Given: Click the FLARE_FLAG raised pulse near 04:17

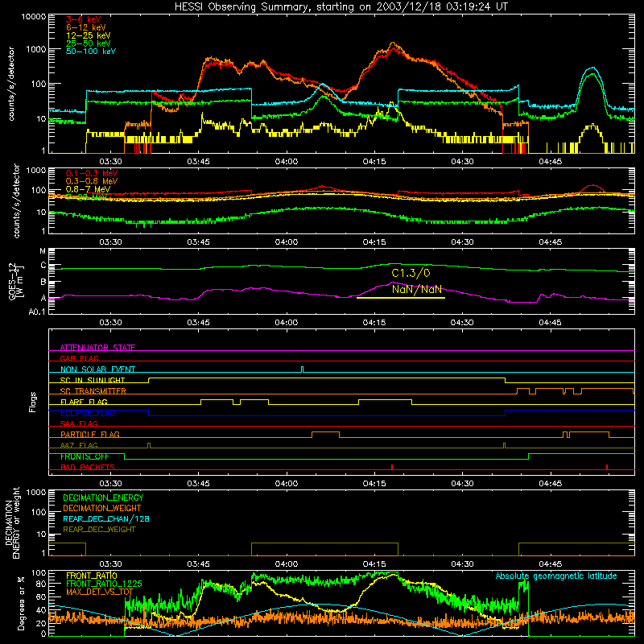Looking at the screenshot, I should coord(386,402).
